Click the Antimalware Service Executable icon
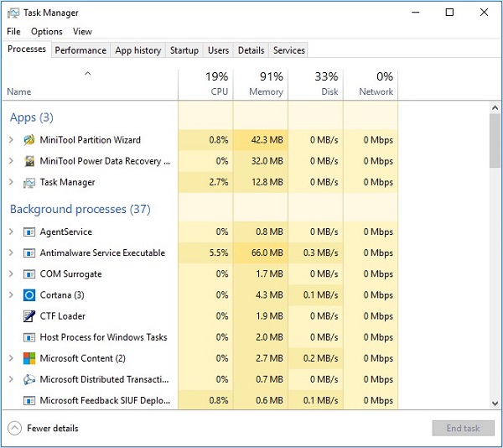 tap(29, 253)
